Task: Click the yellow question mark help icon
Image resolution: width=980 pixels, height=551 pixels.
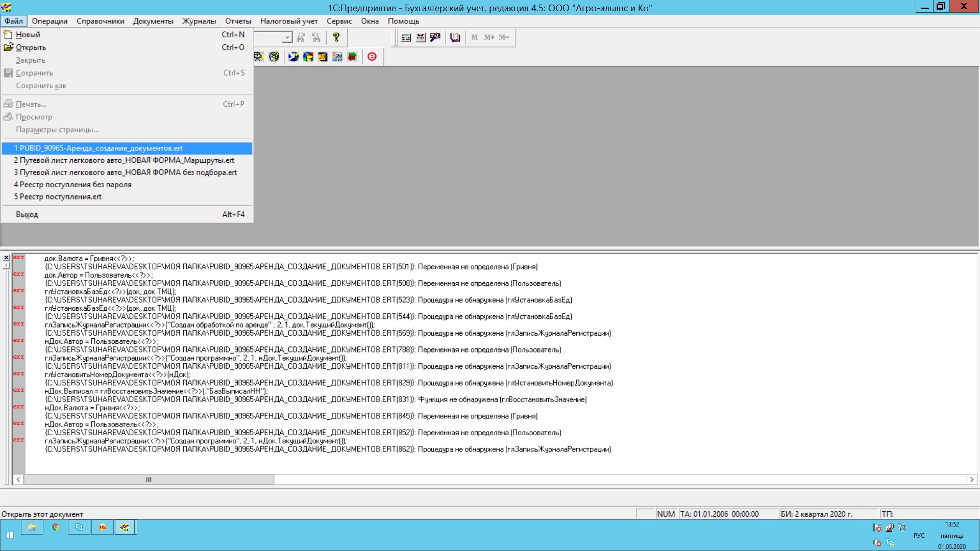Action: point(336,37)
